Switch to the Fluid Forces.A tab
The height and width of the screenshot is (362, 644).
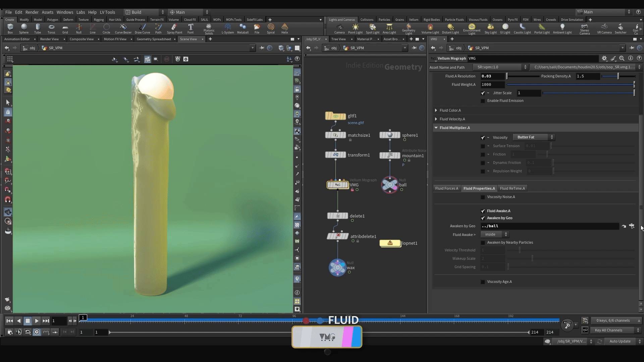[x=446, y=188]
